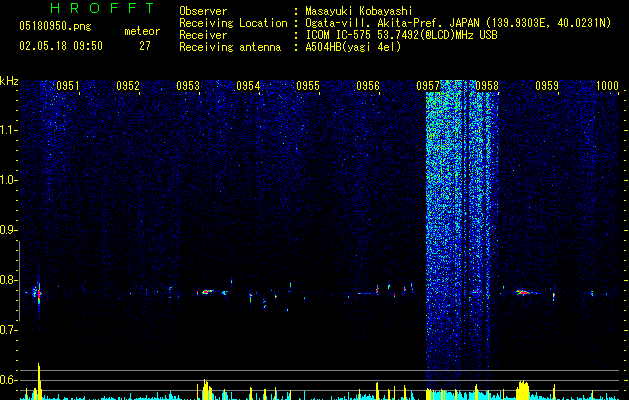Click the ICOM IC-575 receiver text
Image resolution: width=629 pixels, height=400 pixels.
click(401, 35)
